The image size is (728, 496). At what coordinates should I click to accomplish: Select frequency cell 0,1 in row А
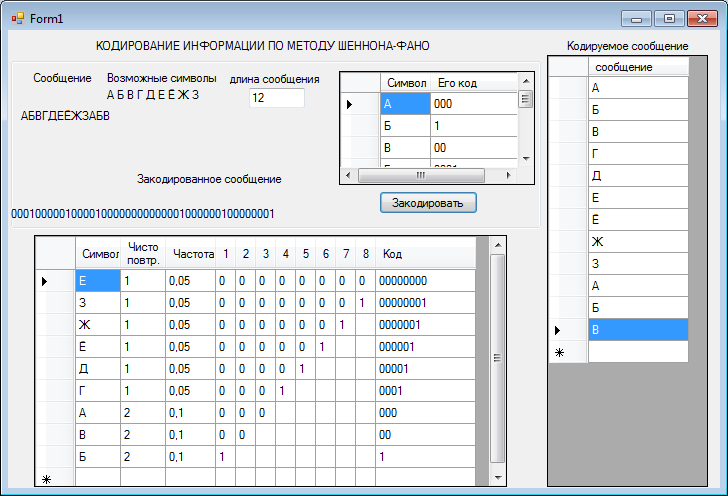[x=190, y=413]
